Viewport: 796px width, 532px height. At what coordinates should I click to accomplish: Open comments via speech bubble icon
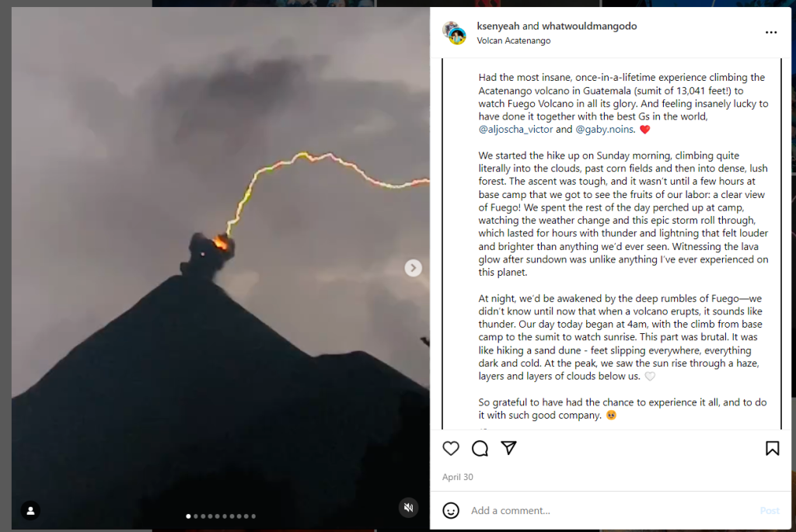480,448
